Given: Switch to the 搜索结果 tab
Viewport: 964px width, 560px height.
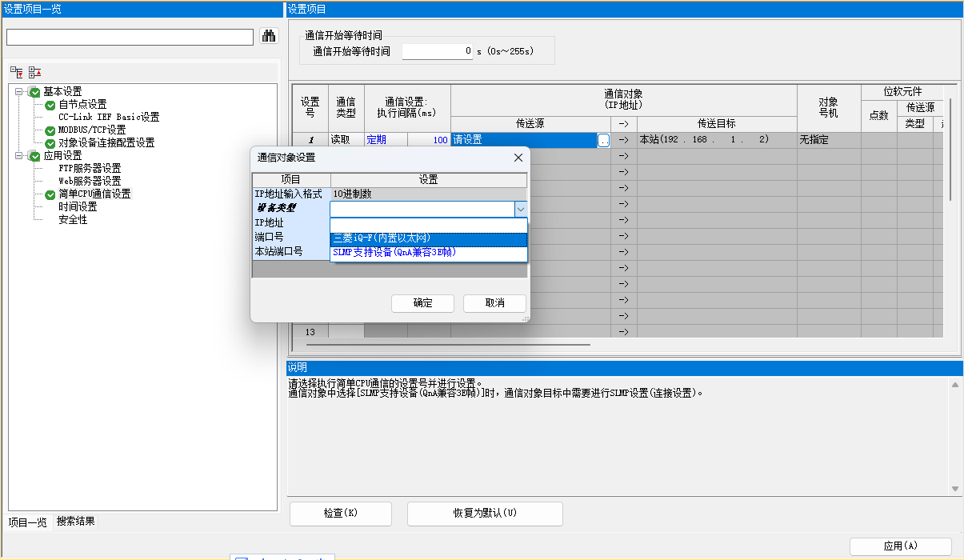Looking at the screenshot, I should pyautogui.click(x=75, y=522).
